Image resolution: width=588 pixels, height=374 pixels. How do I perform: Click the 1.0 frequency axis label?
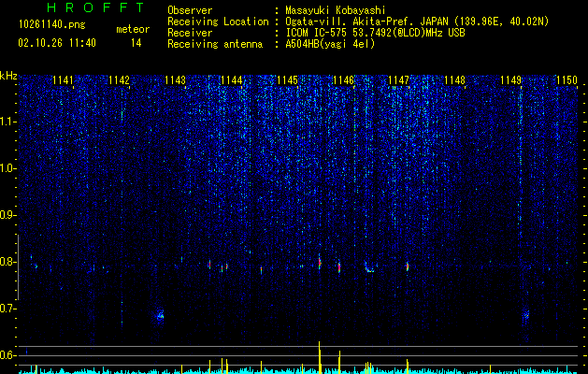[7, 168]
